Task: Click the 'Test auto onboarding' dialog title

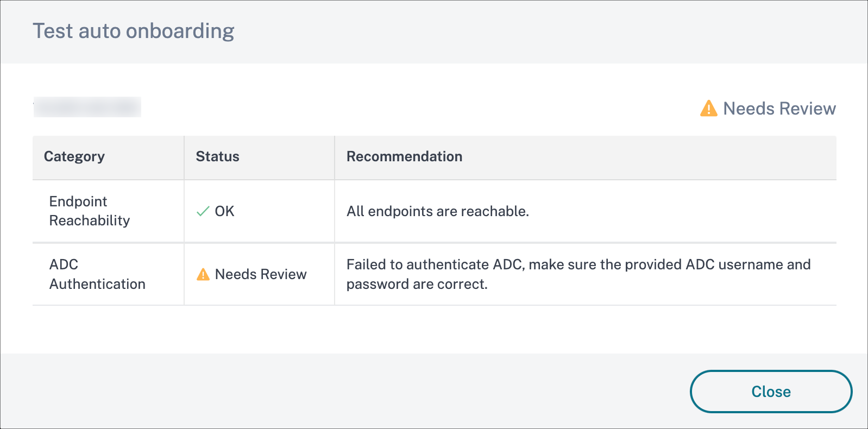Action: click(134, 31)
